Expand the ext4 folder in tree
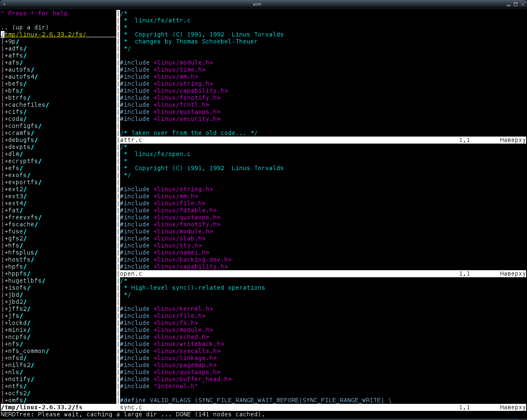Viewport: 527px width, 420px height. [15, 203]
